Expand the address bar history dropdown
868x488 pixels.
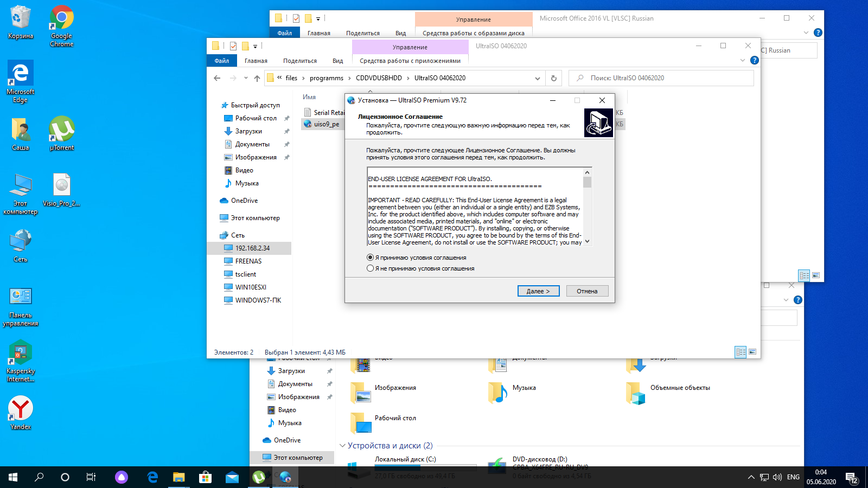pos(538,78)
